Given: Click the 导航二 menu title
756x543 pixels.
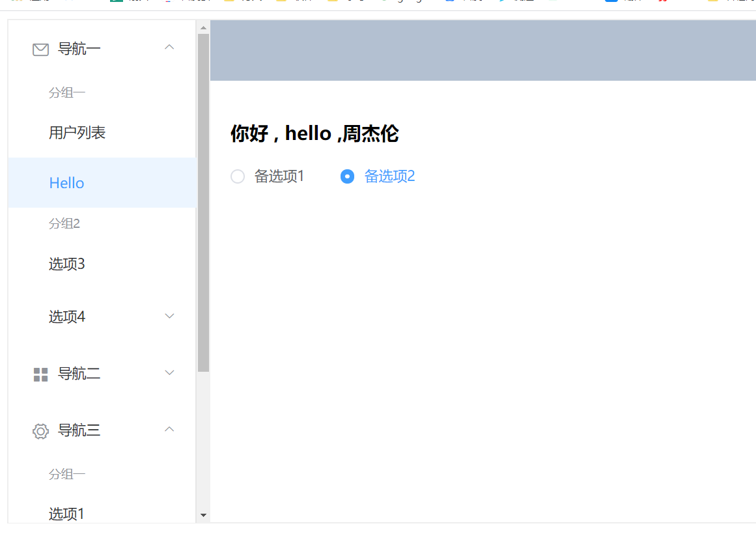Looking at the screenshot, I should pos(79,374).
